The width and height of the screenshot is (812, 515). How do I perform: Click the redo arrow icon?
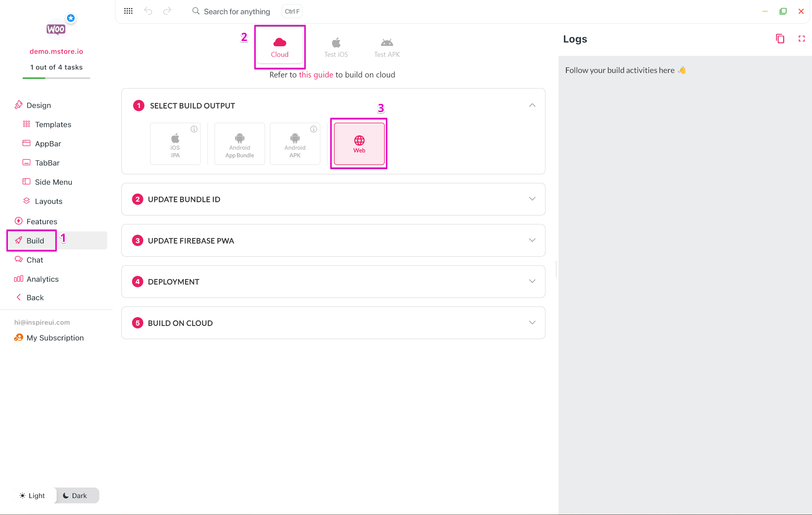167,11
